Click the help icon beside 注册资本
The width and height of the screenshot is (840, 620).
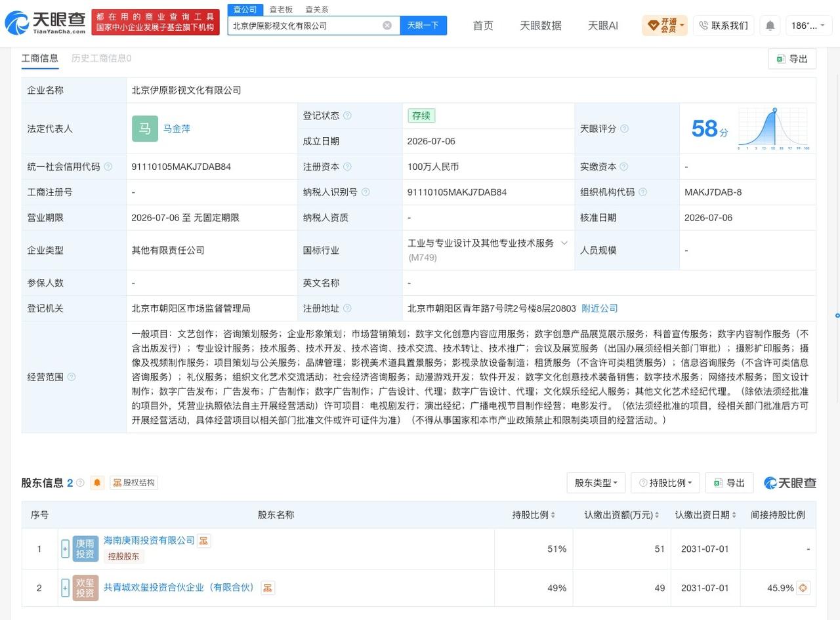point(347,167)
